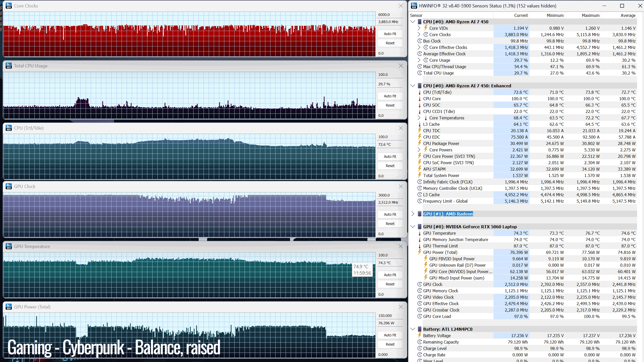
Task: Click the HWiNFO Sensors Status title icon
Action: [x=414, y=6]
